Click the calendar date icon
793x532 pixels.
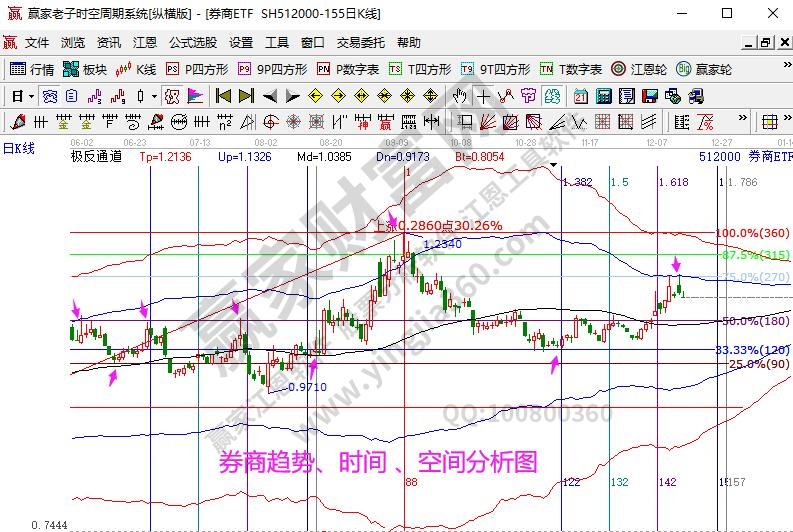pyautogui.click(x=581, y=96)
